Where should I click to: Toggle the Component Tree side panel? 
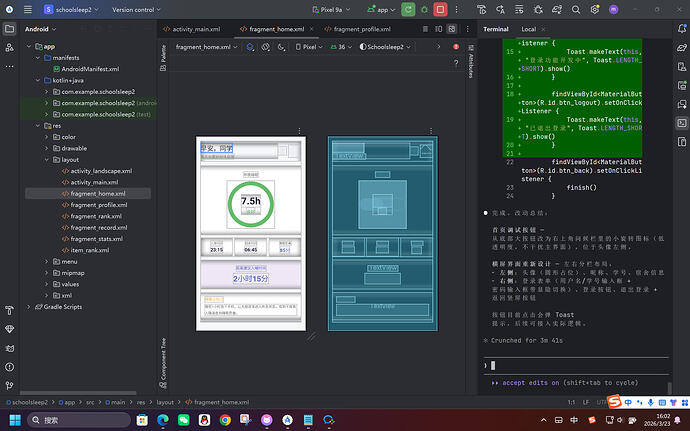coord(163,363)
